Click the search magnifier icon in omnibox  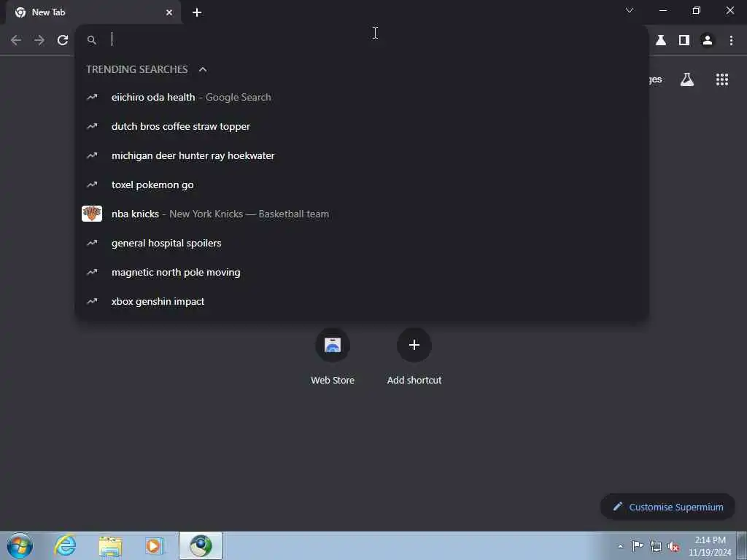(x=92, y=41)
